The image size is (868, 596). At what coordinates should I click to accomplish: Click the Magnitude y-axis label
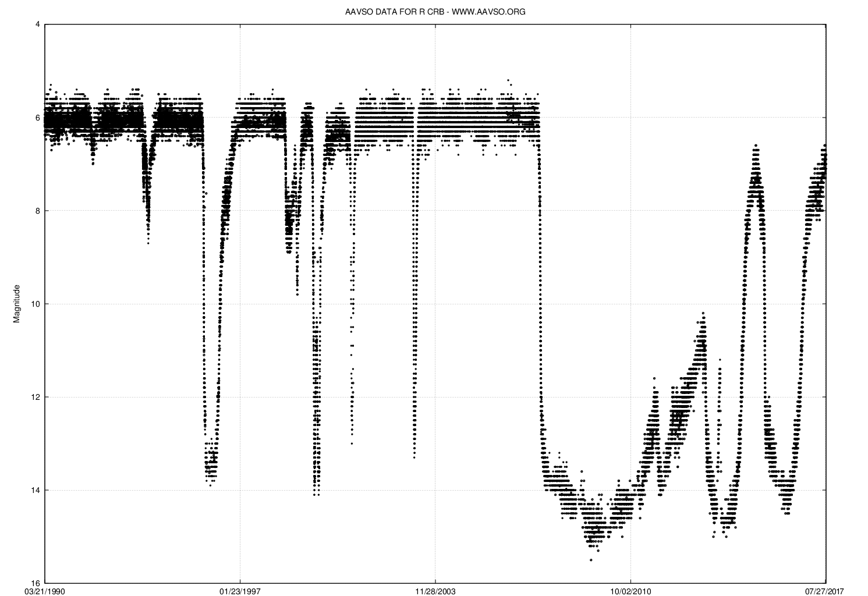pyautogui.click(x=17, y=304)
